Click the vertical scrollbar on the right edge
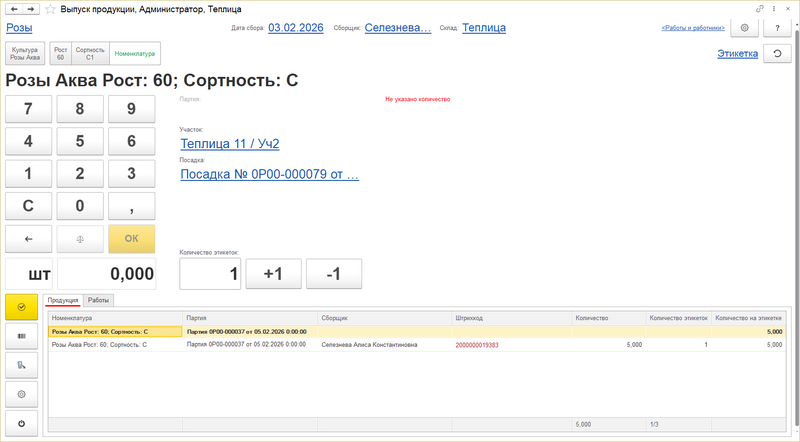This screenshot has width=800, height=442. click(x=797, y=230)
